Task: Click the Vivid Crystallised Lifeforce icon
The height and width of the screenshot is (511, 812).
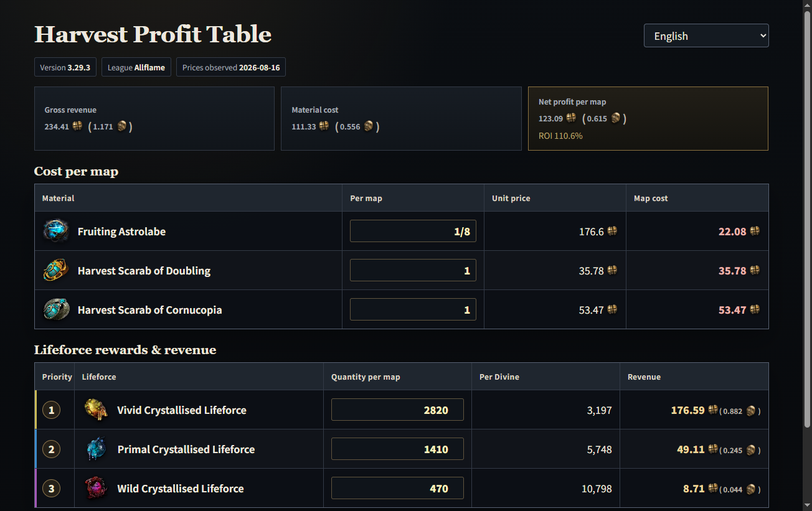Action: click(96, 410)
